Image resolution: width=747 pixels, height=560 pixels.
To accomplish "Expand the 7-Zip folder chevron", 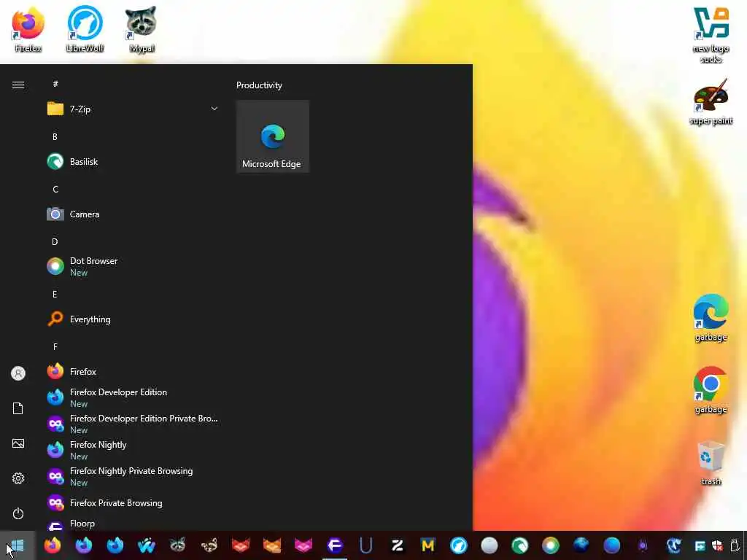I will [214, 109].
